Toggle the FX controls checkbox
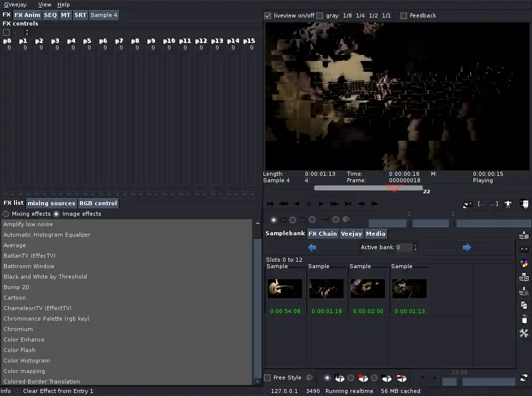Image resolution: width=532 pixels, height=396 pixels. coord(6,32)
